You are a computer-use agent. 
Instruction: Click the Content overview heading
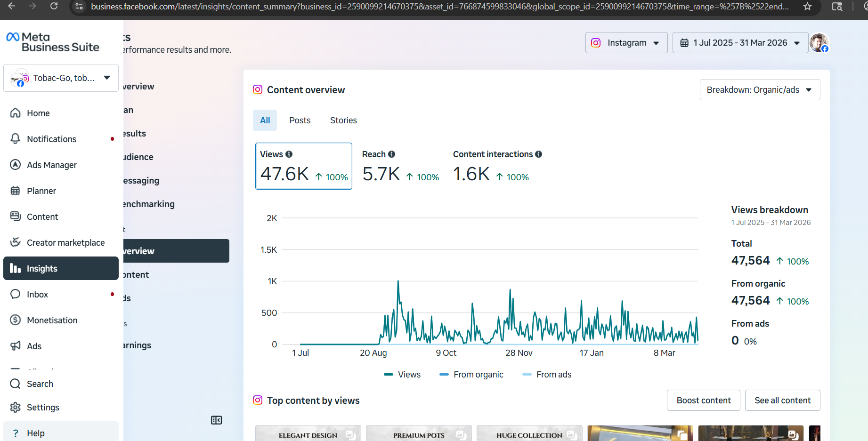306,90
